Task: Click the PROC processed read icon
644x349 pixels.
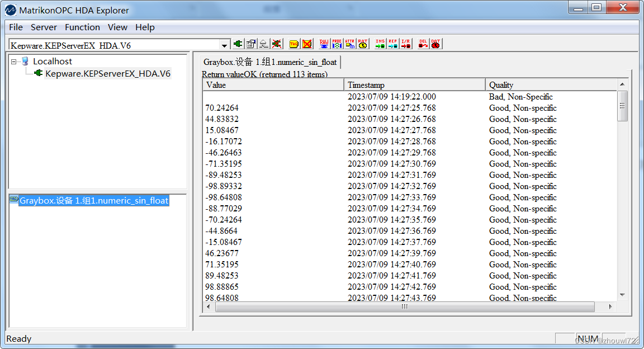Action: (x=337, y=44)
